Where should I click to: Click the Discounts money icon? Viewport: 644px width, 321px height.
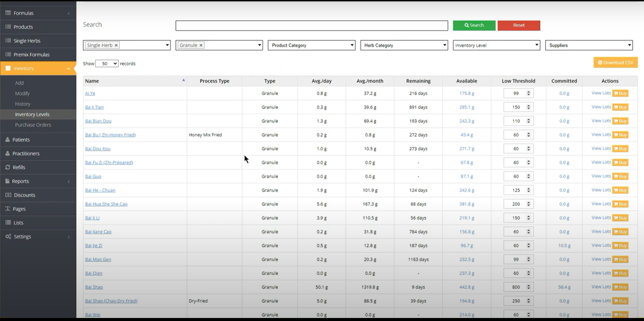tap(8, 195)
